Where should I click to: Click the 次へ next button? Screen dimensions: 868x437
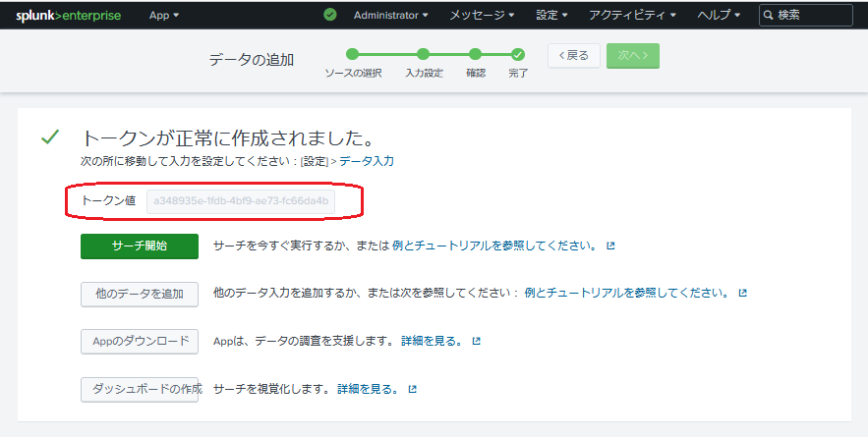pyautogui.click(x=633, y=55)
